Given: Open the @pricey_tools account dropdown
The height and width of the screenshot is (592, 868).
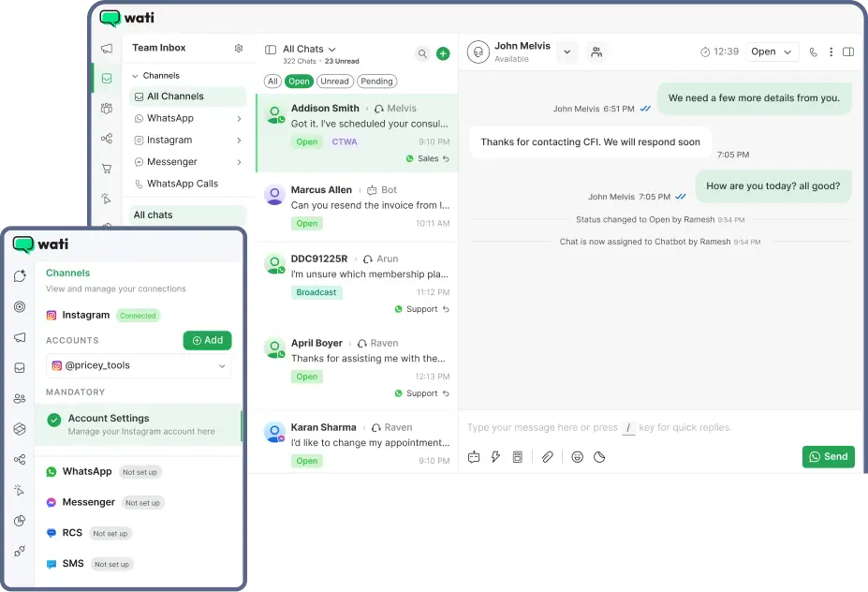Looking at the screenshot, I should point(139,366).
